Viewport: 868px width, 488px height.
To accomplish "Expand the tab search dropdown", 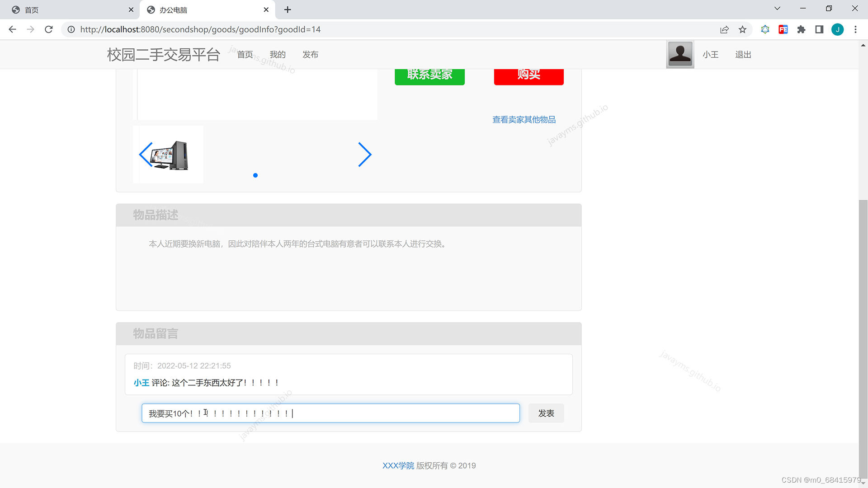I will (777, 9).
